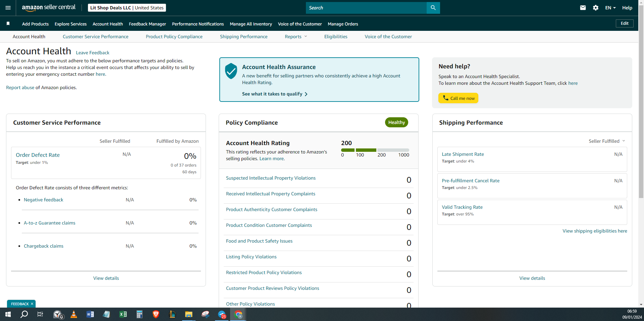Open A-to-z Guarantee claims link
Viewport: 644px width, 321px height.
click(x=50, y=223)
